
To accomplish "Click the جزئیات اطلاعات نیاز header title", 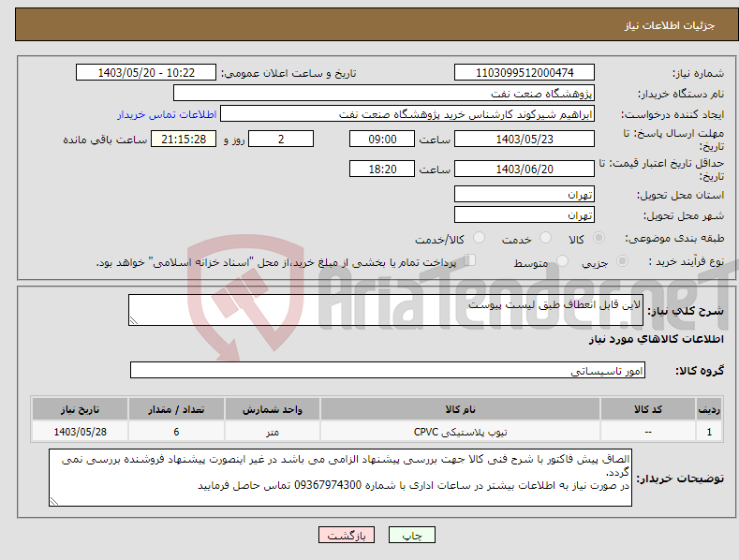I will (x=670, y=25).
